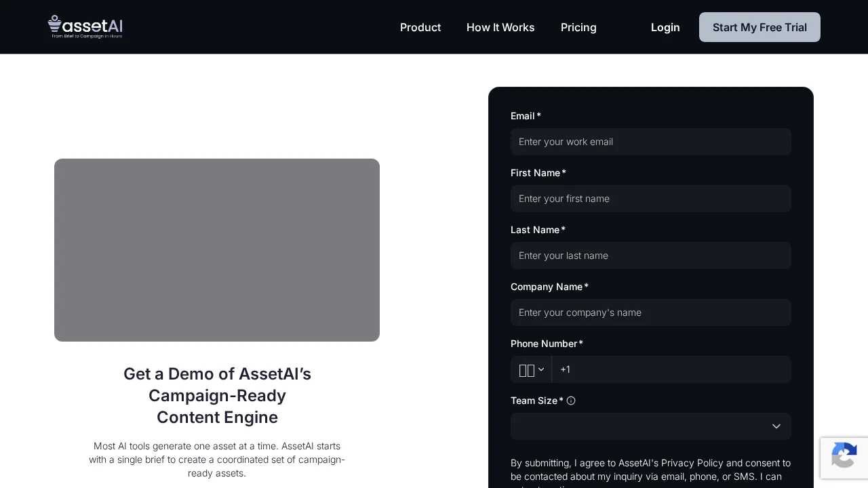Click the phone number input field
The height and width of the screenshot is (488, 868).
[671, 369]
